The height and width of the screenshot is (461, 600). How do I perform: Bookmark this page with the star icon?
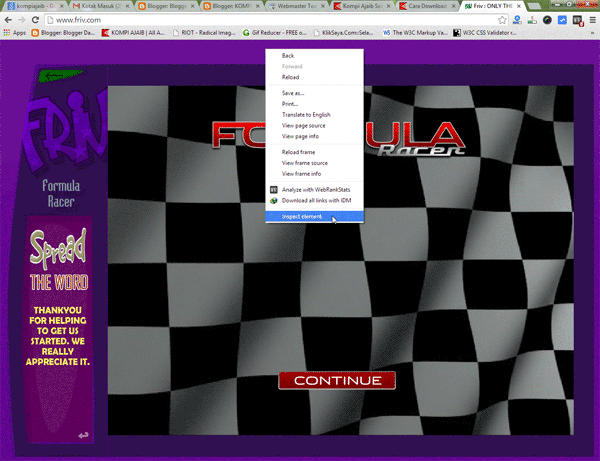[502, 20]
